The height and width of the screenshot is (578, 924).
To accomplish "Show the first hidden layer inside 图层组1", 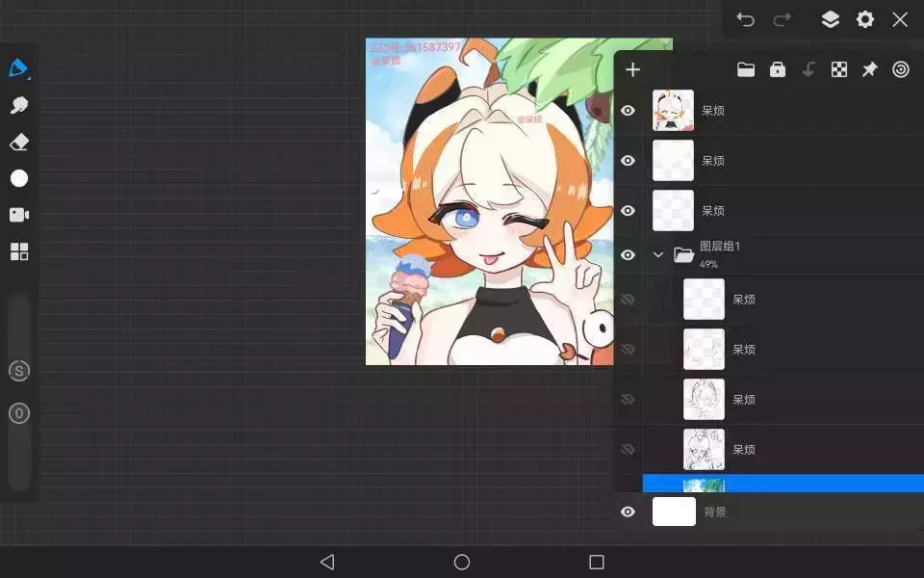I will coord(629,300).
